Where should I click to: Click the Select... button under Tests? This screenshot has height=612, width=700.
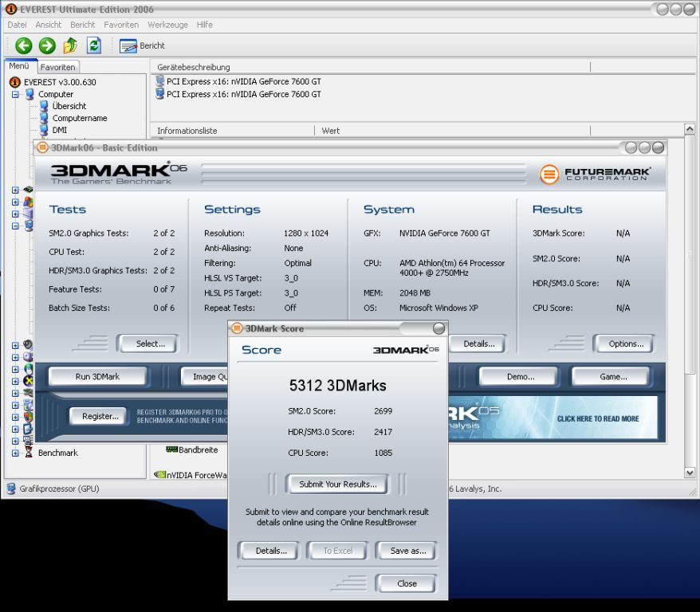147,344
